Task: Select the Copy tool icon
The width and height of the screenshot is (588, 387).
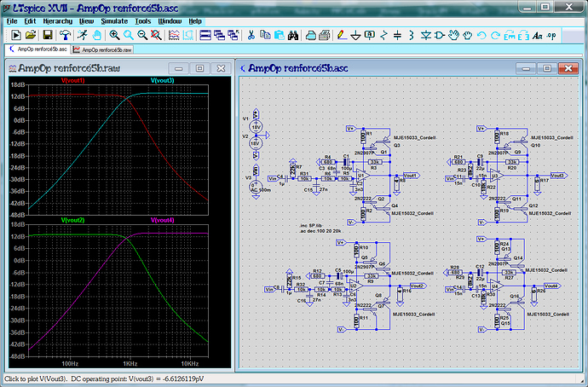Action: pyautogui.click(x=265, y=35)
